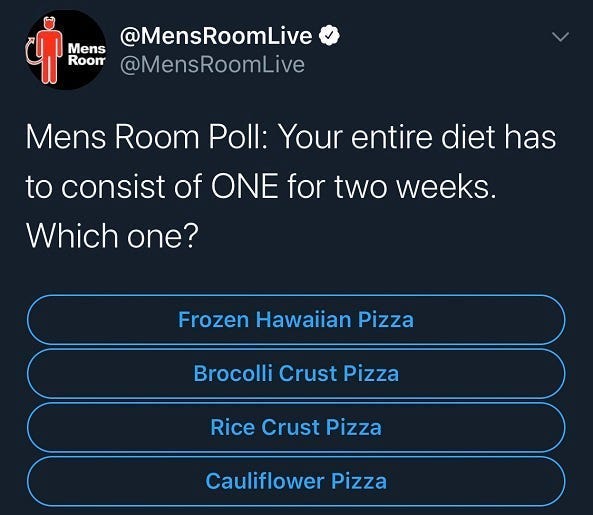593x515 pixels.
Task: Vote for Frozen Hawaiian Pizza
Action: 296,320
